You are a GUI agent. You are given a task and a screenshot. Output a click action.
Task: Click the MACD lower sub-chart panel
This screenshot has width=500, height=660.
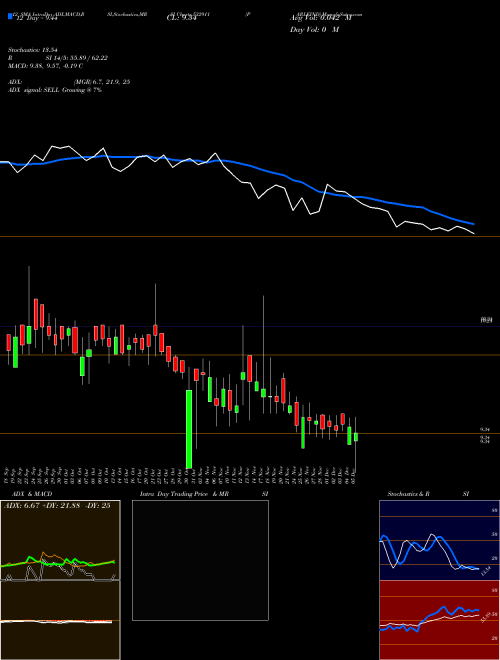tap(60, 620)
